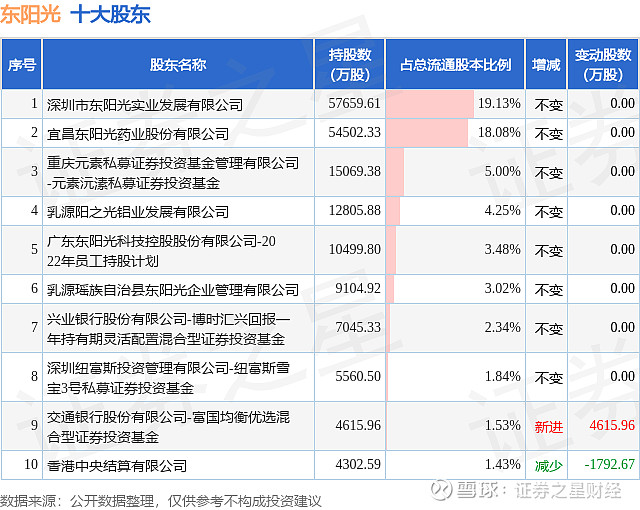This screenshot has height=510, width=640.
Task: Click shareholder 乳源瑶族自治县东阳光企业管理有限公司
Action: [x=173, y=290]
